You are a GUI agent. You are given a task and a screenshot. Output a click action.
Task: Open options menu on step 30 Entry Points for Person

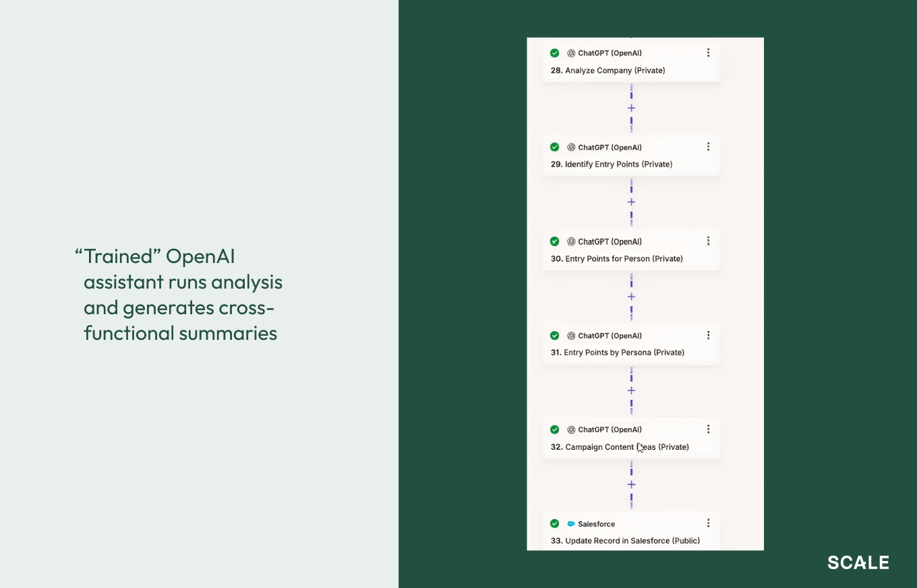pos(708,241)
